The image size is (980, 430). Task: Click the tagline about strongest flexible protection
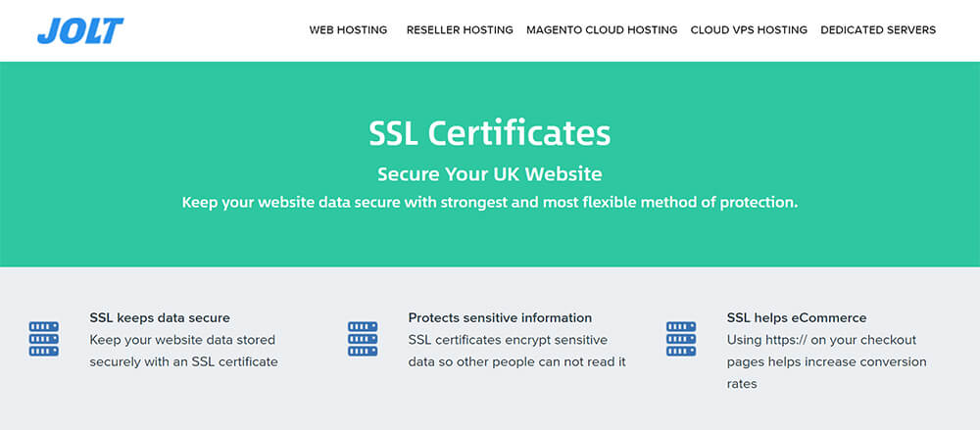click(x=489, y=203)
